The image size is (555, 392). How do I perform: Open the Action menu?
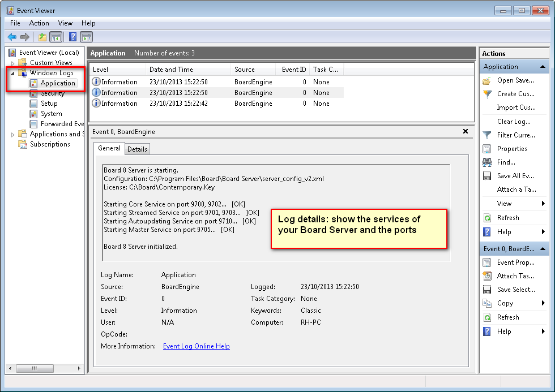pyautogui.click(x=39, y=23)
